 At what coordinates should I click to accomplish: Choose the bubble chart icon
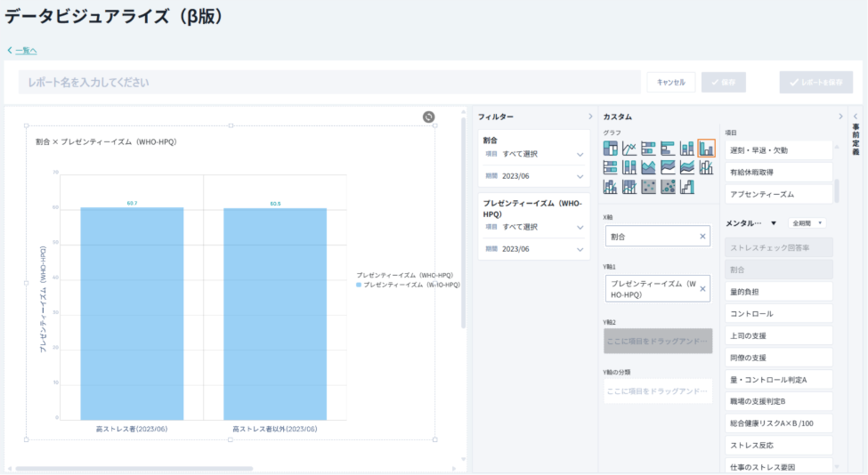pos(668,187)
